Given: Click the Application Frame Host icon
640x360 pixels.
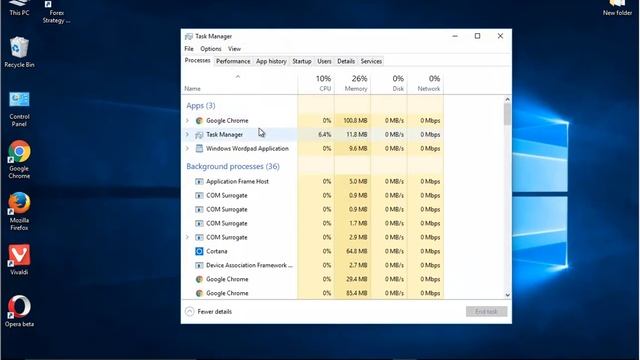Looking at the screenshot, I should (x=199, y=182).
